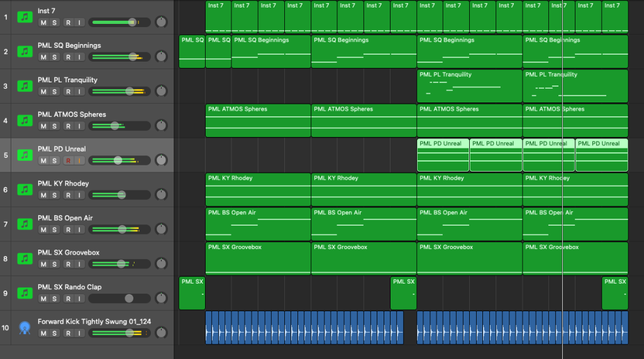
Task: Click the PML KY Rhodey instrument icon
Action: (25, 189)
